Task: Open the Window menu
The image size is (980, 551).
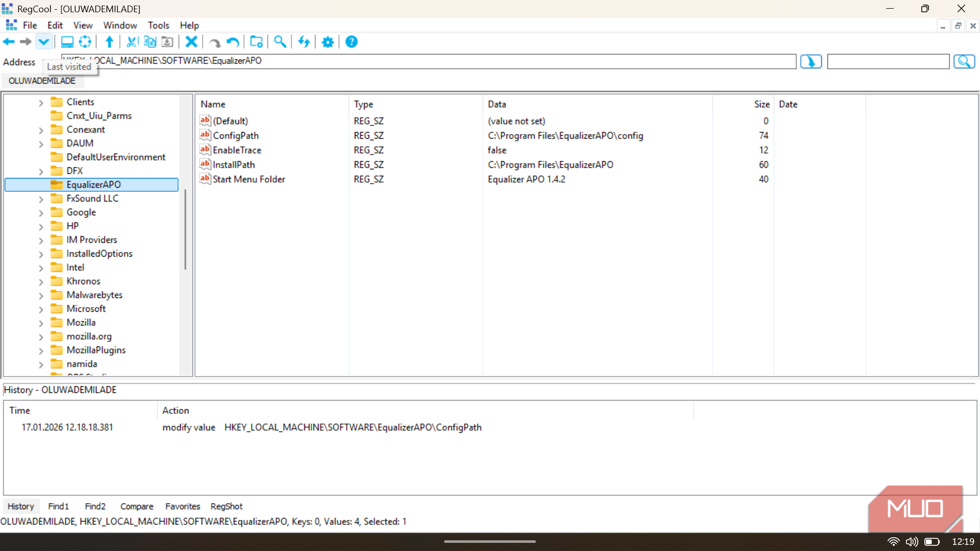Action: 120,26
